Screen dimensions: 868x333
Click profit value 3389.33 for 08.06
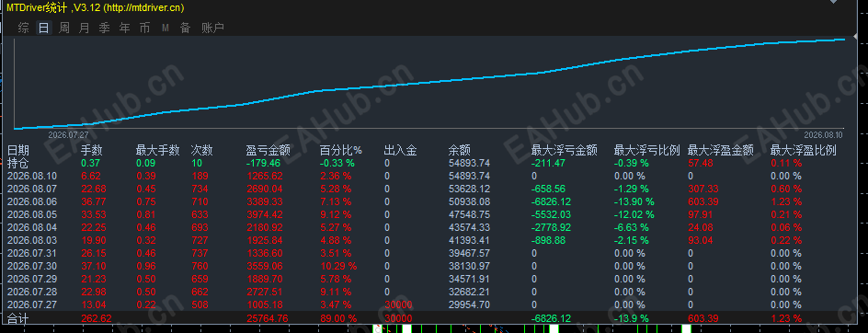click(265, 201)
